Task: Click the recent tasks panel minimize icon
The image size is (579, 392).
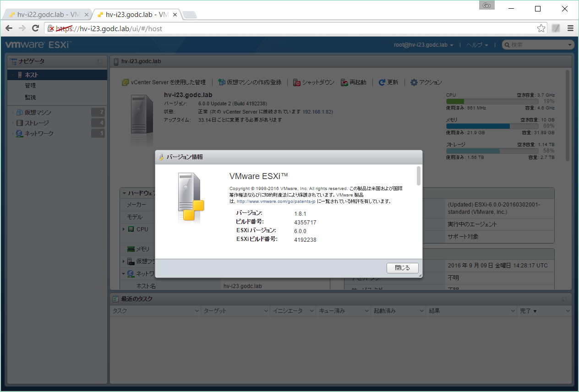Action: (564, 299)
